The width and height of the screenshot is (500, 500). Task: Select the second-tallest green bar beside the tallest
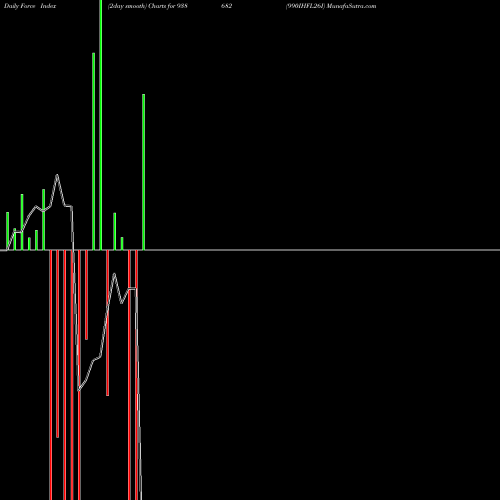(x=94, y=151)
